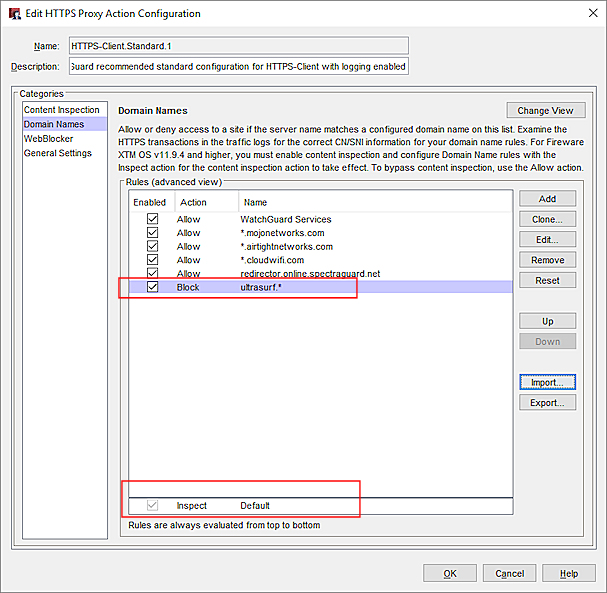Select Domain Names in category list
This screenshot has height=593, width=607.
click(56, 124)
